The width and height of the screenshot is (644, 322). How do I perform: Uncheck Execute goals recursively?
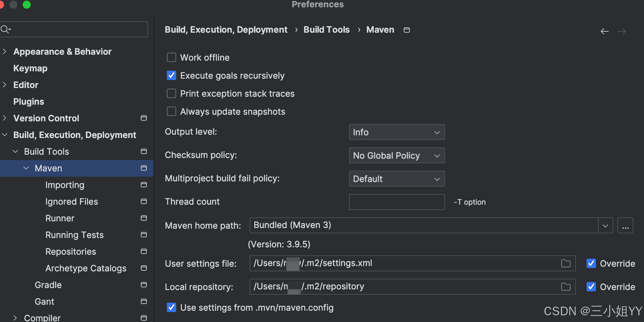[172, 75]
